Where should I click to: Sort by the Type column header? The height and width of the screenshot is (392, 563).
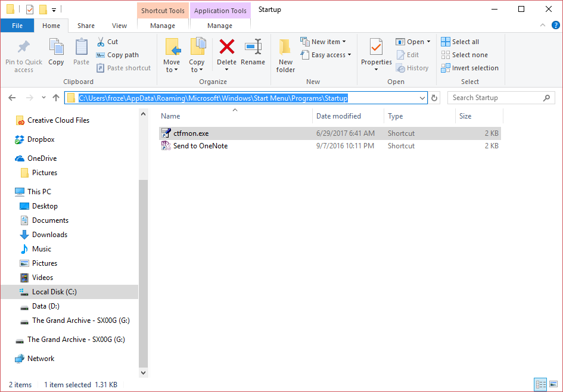pyautogui.click(x=419, y=116)
